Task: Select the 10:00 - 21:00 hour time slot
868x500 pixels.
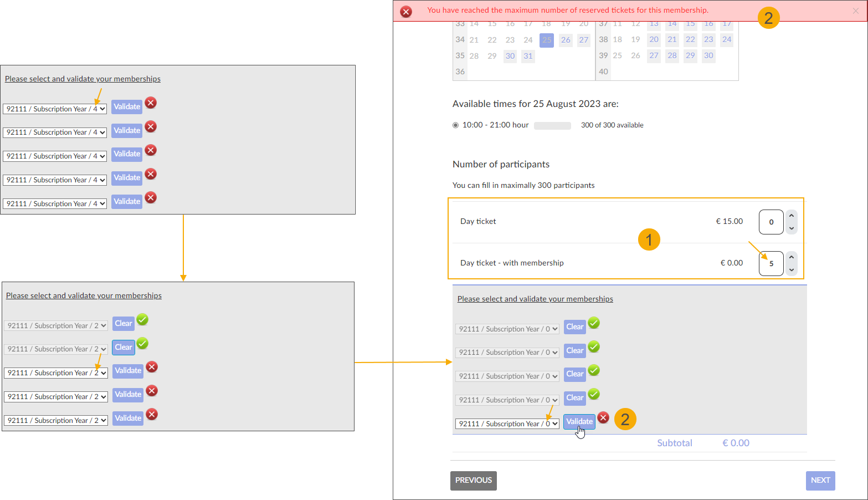Action: pyautogui.click(x=455, y=125)
